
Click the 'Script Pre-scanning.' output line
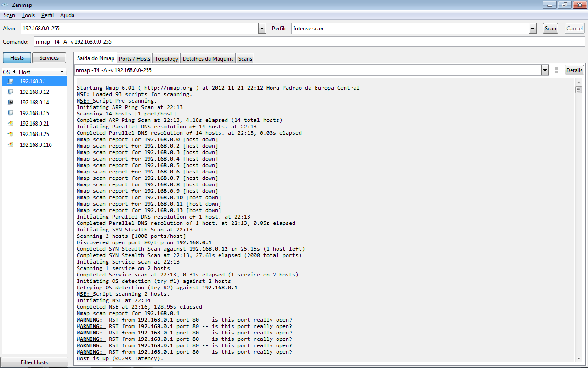117,101
